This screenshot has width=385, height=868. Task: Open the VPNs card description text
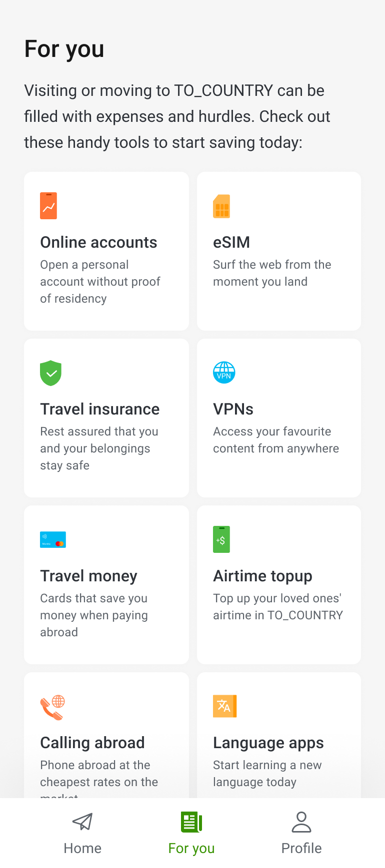tap(276, 440)
